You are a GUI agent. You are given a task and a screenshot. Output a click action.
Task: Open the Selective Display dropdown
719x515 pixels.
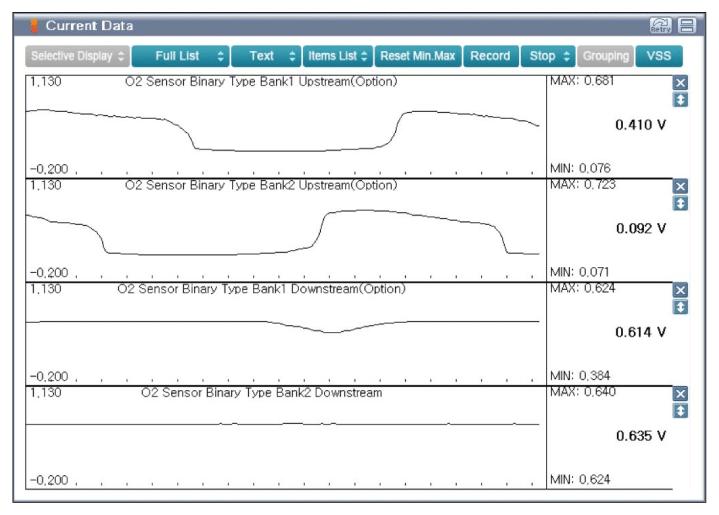pos(77,56)
